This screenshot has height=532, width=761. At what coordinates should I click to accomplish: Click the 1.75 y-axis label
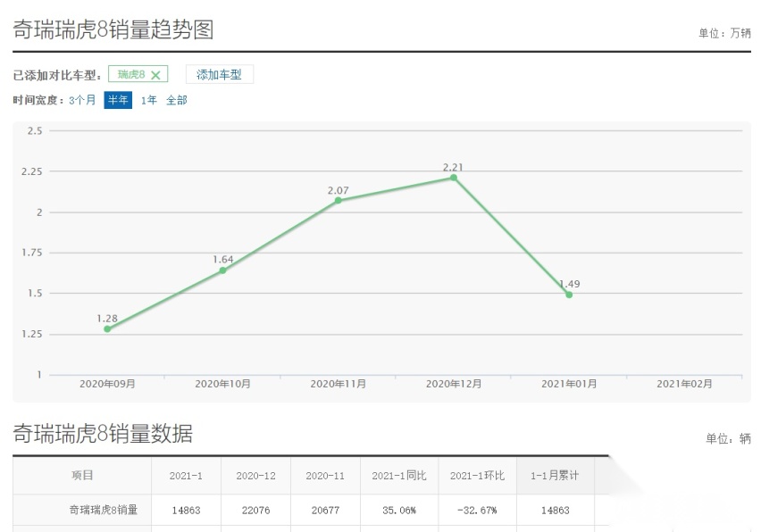32,253
